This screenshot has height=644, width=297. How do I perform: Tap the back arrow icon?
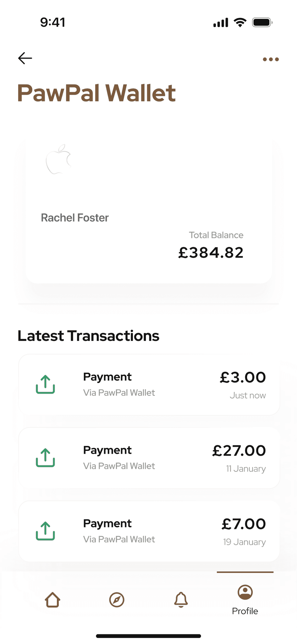(x=25, y=58)
